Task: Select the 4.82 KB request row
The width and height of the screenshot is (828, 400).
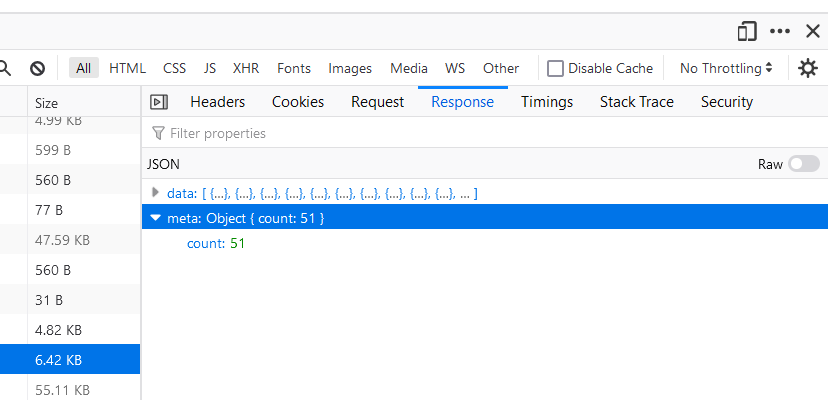Action: (70, 330)
